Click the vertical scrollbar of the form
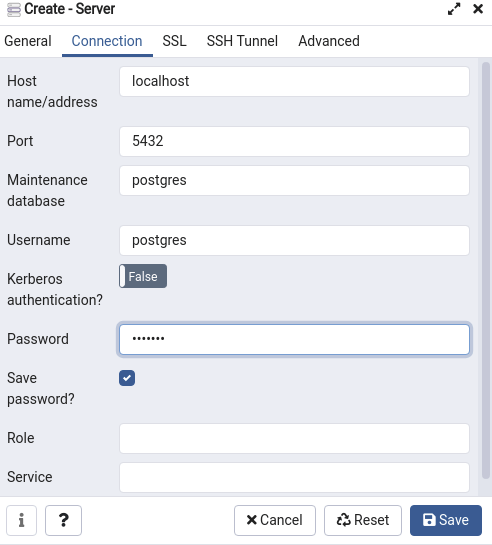492x545 pixels. pyautogui.click(x=485, y=270)
